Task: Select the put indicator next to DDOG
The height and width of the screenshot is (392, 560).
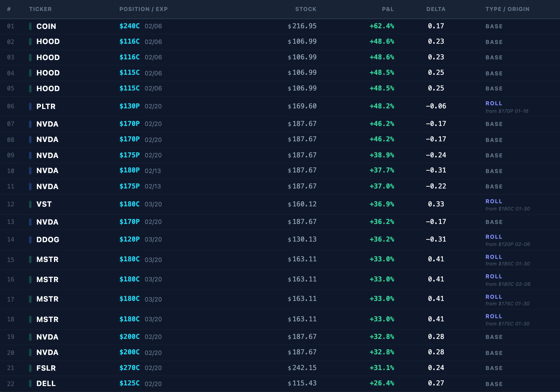Action: [x=30, y=239]
